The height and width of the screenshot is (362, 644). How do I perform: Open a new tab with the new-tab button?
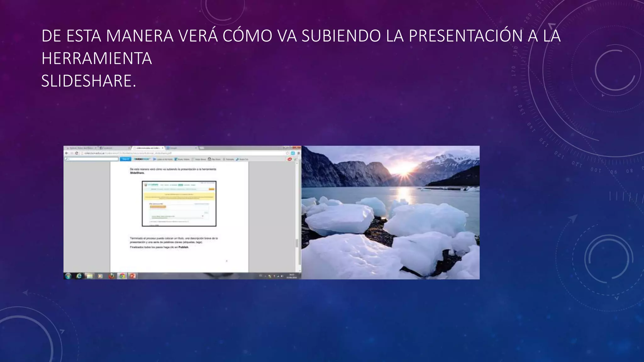point(202,148)
